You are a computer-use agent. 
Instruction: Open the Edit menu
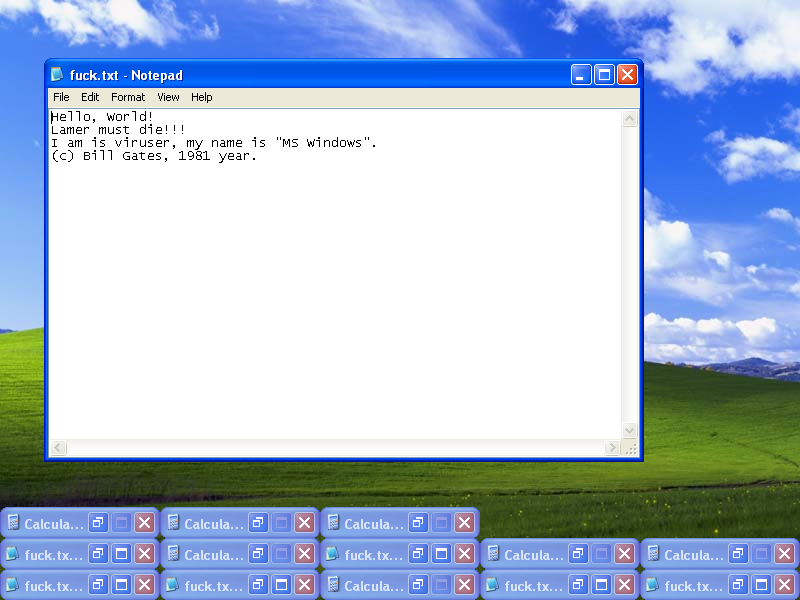tap(90, 97)
